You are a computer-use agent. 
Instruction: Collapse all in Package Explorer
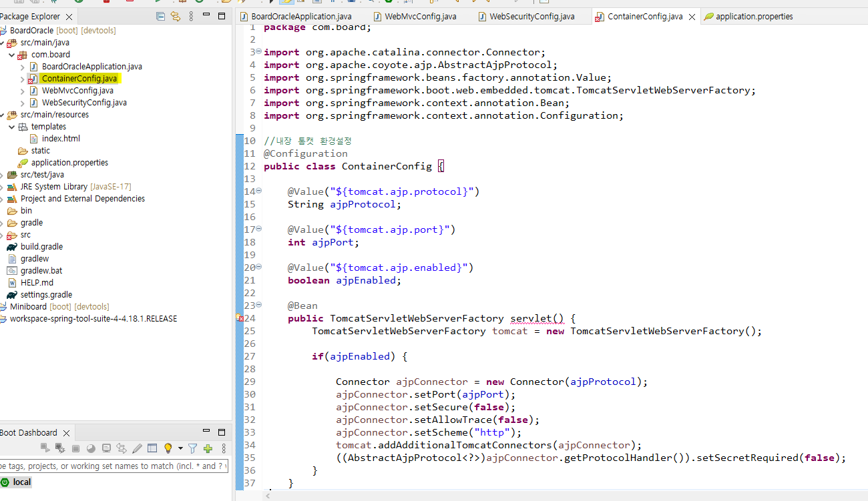(x=160, y=16)
